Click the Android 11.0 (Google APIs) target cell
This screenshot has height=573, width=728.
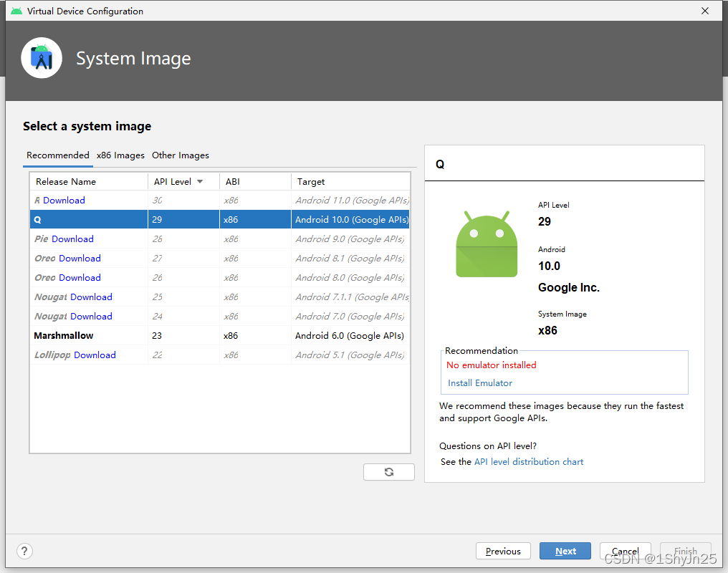(350, 201)
